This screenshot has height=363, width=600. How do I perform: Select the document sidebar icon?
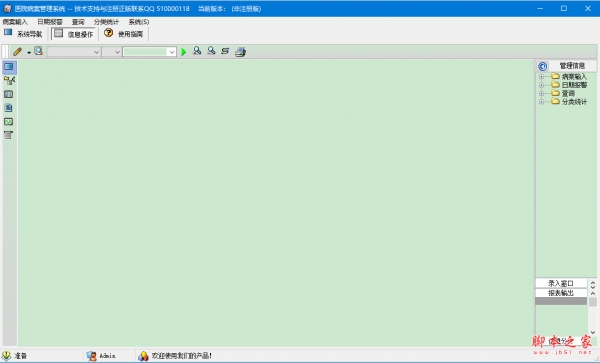pyautogui.click(x=8, y=108)
